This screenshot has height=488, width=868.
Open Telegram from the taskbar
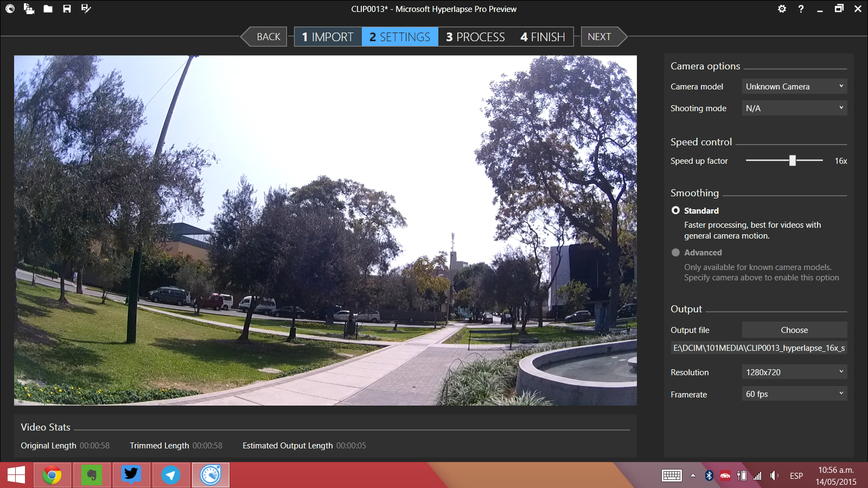[x=171, y=476]
